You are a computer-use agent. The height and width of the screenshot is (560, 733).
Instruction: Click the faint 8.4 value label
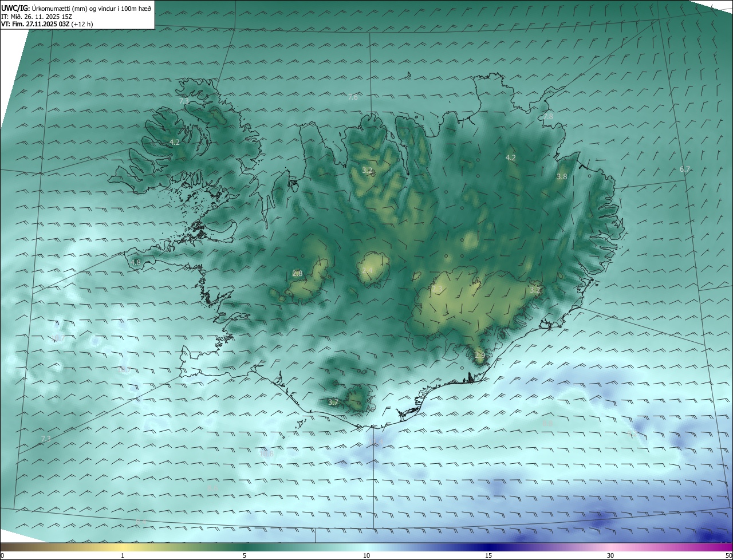click(141, 522)
